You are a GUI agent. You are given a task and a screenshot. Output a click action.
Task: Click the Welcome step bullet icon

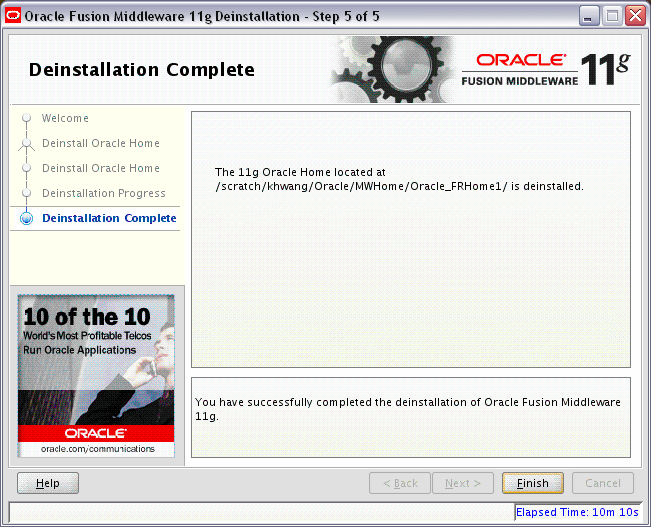tap(27, 118)
